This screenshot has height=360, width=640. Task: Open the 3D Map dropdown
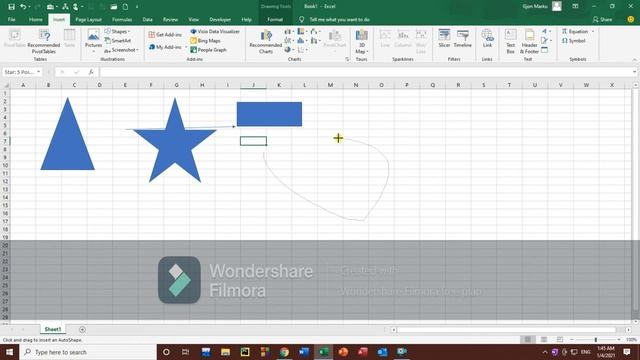point(361,41)
